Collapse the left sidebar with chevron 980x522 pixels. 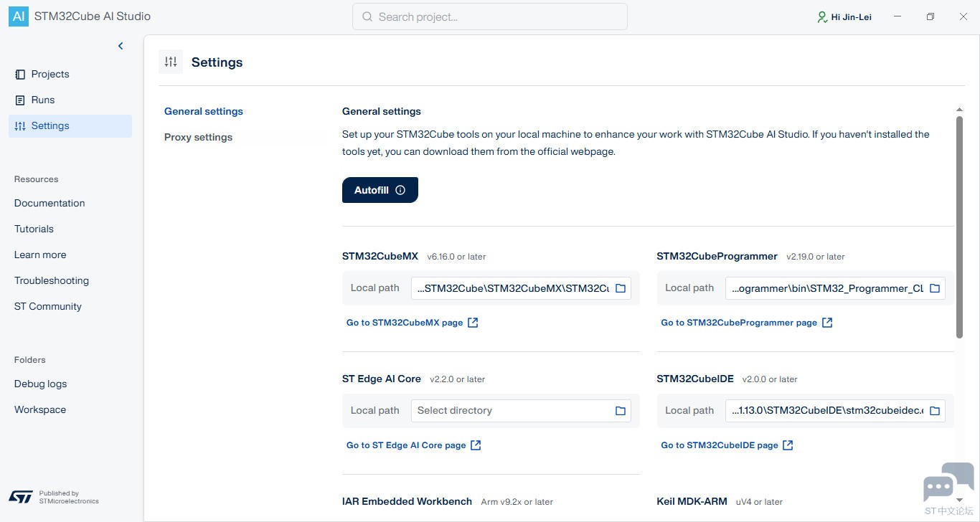pos(121,46)
